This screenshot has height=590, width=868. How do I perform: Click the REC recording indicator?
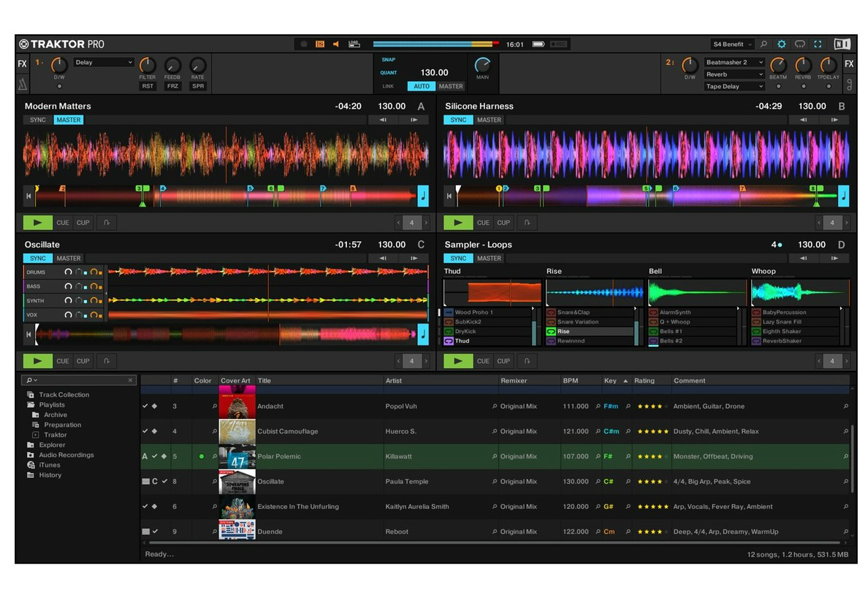558,45
